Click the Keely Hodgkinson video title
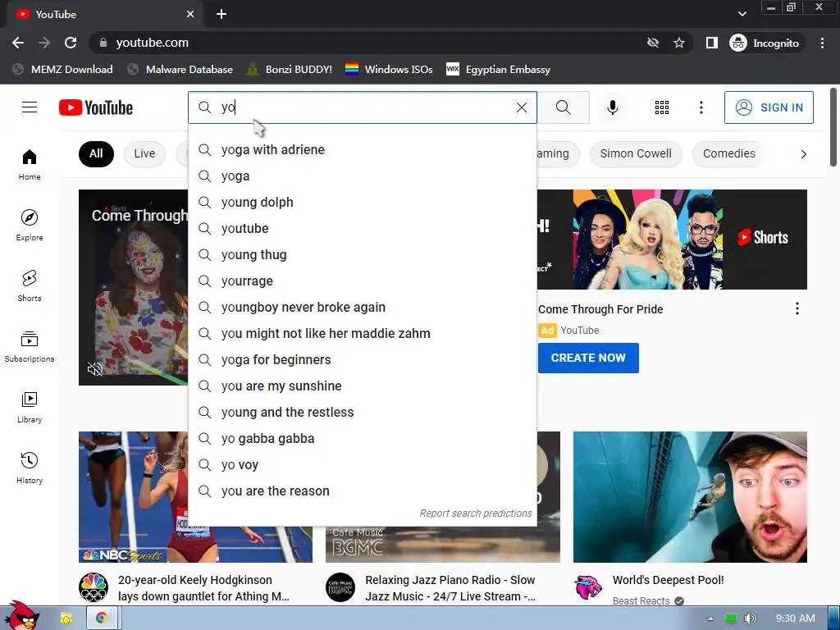Image resolution: width=840 pixels, height=630 pixels. click(x=203, y=588)
